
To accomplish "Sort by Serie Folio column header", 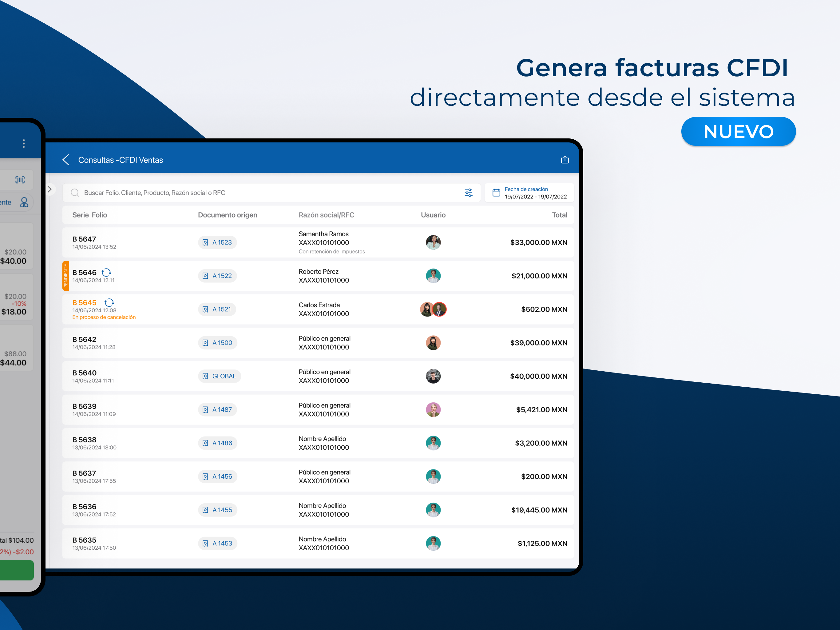I will (89, 215).
